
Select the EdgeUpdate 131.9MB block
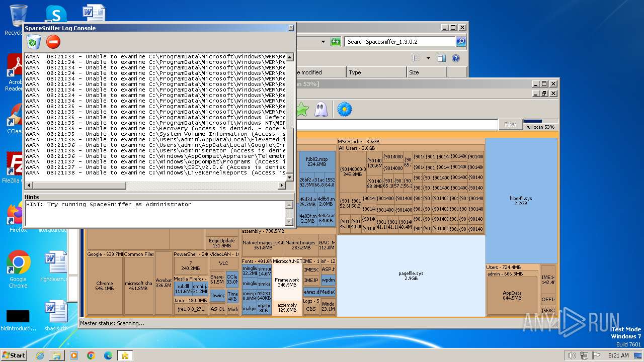[222, 243]
